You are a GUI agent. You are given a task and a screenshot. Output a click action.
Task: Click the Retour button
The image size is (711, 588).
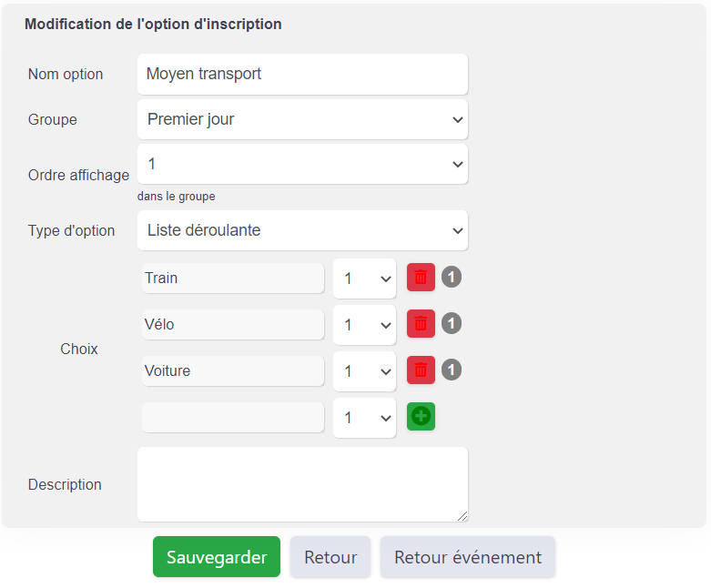(x=330, y=557)
